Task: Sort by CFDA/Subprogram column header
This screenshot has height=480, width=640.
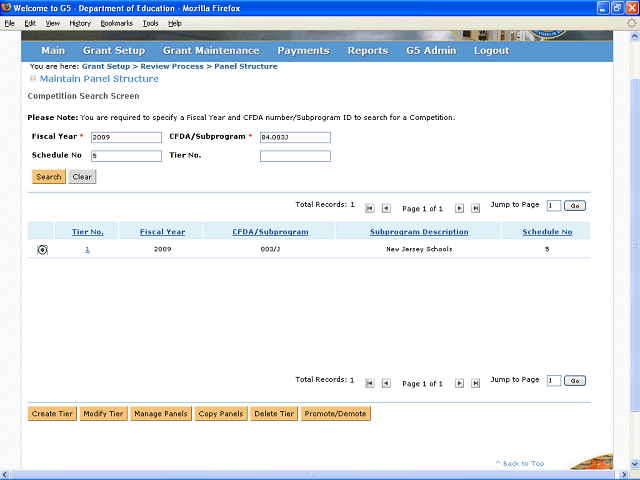Action: point(270,232)
